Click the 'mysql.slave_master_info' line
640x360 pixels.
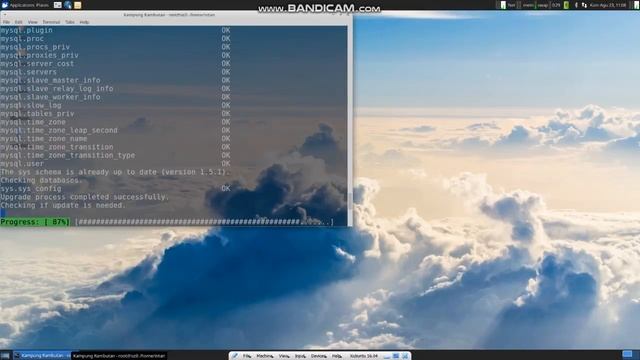[x=50, y=80]
